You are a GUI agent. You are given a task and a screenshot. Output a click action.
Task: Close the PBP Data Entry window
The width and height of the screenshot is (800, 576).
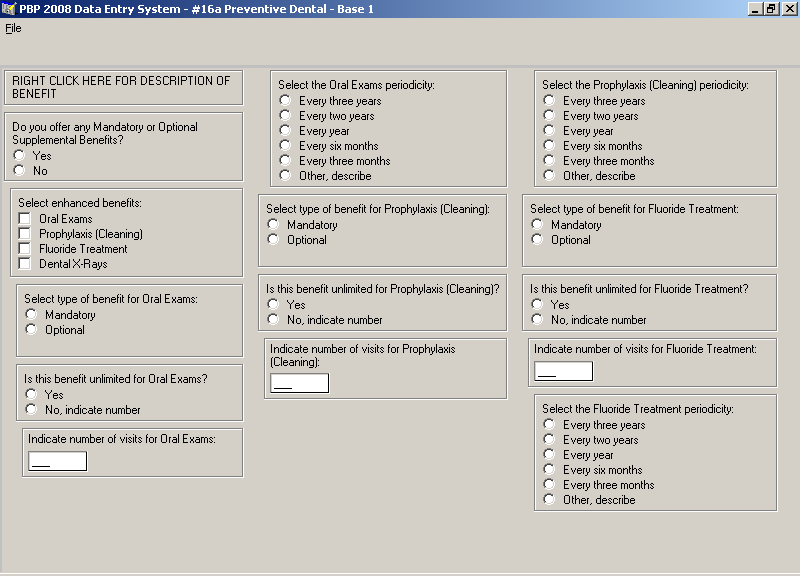[788, 9]
